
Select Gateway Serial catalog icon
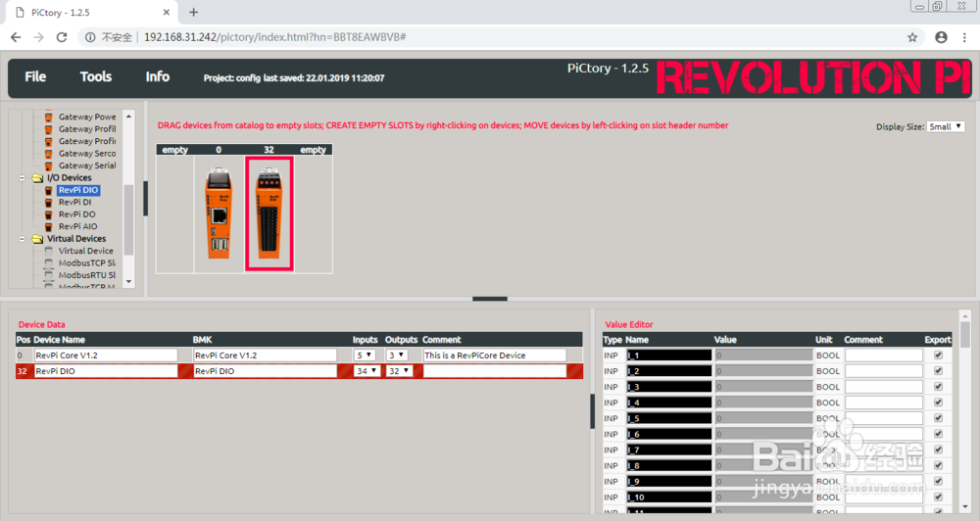pyautogui.click(x=48, y=166)
